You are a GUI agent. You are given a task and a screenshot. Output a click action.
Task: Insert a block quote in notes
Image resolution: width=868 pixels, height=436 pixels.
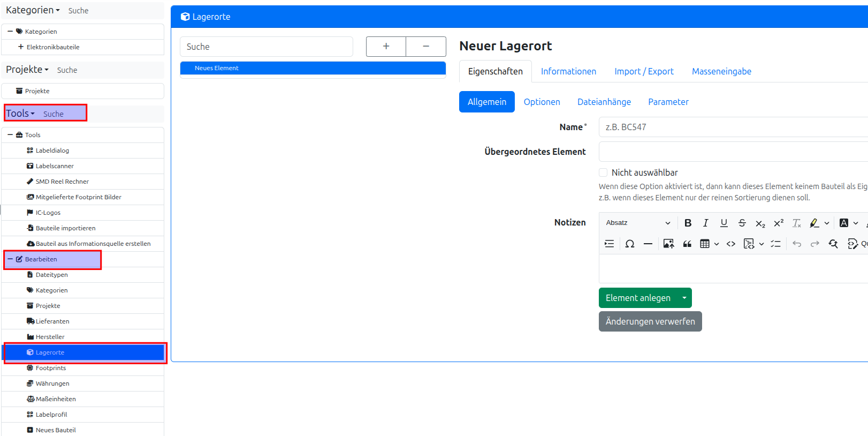tap(687, 244)
